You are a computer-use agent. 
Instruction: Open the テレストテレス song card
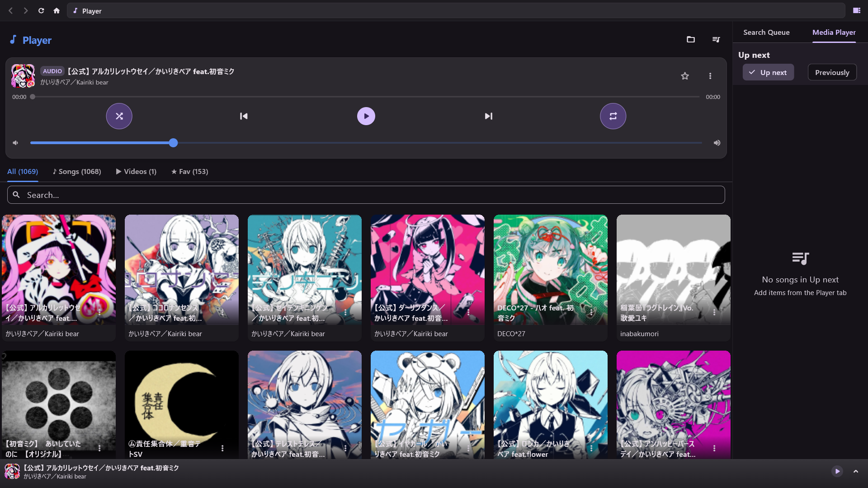305,405
